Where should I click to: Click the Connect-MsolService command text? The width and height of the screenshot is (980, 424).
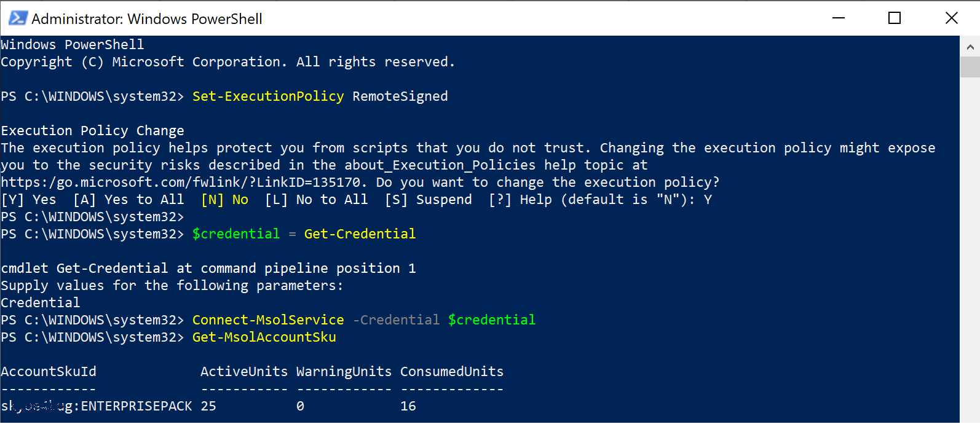(268, 320)
